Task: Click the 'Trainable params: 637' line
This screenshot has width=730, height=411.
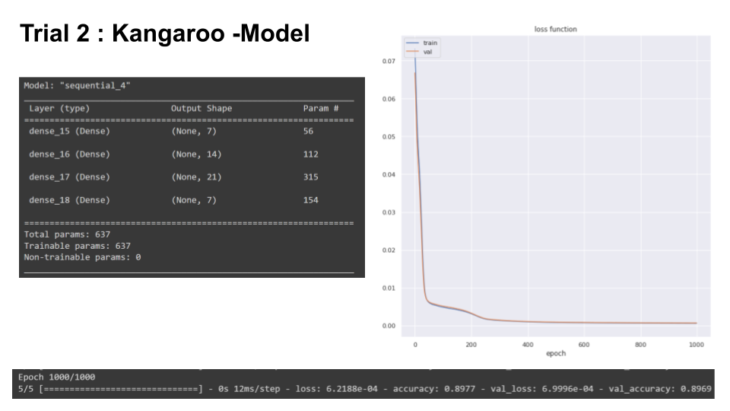Action: (x=76, y=245)
